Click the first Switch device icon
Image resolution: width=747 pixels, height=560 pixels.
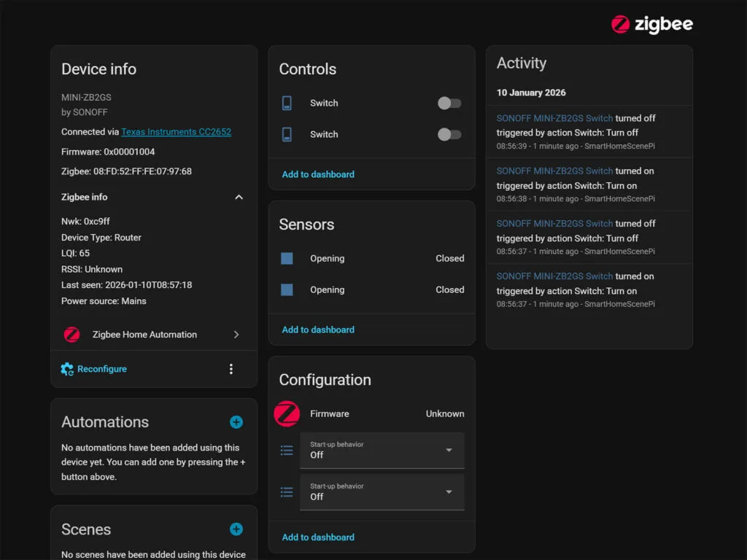pos(287,104)
